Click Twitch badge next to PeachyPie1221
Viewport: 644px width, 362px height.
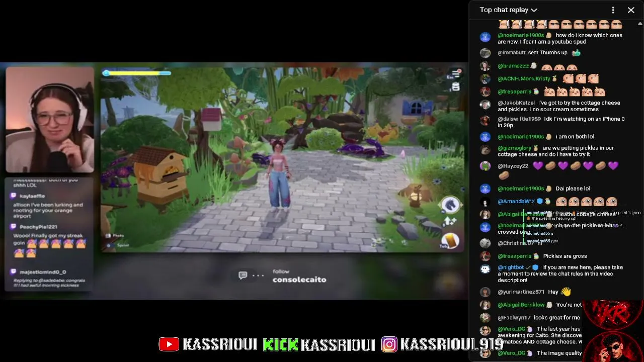13,227
